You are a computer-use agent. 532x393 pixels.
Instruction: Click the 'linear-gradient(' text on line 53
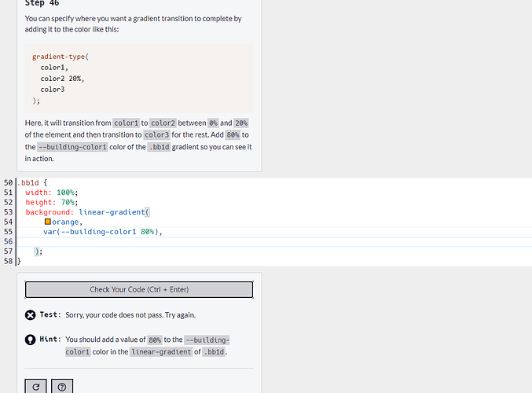click(x=114, y=211)
